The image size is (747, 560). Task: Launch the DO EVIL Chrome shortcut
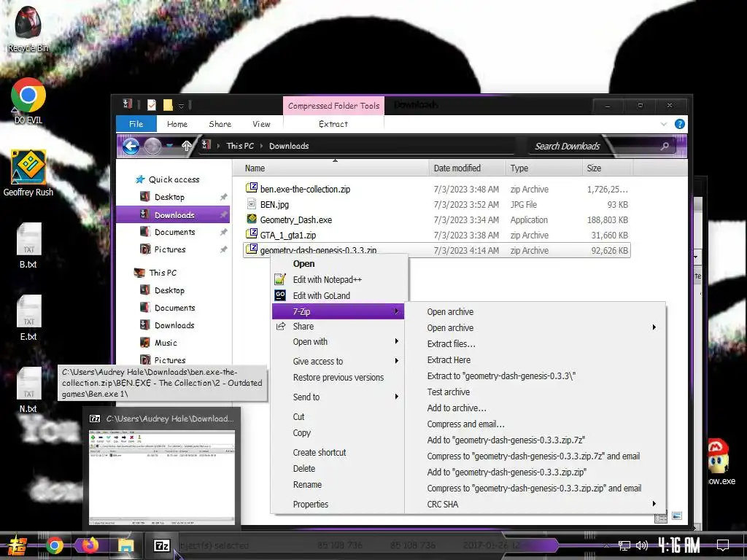point(28,101)
